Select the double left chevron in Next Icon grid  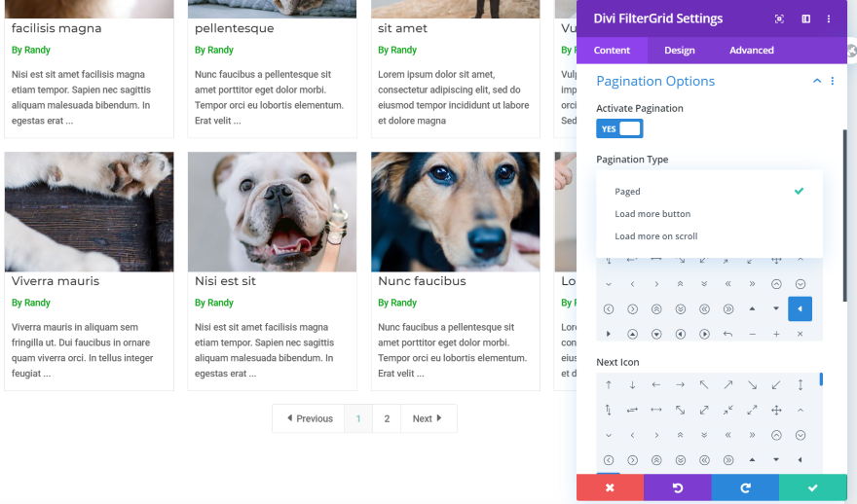pyautogui.click(x=728, y=435)
